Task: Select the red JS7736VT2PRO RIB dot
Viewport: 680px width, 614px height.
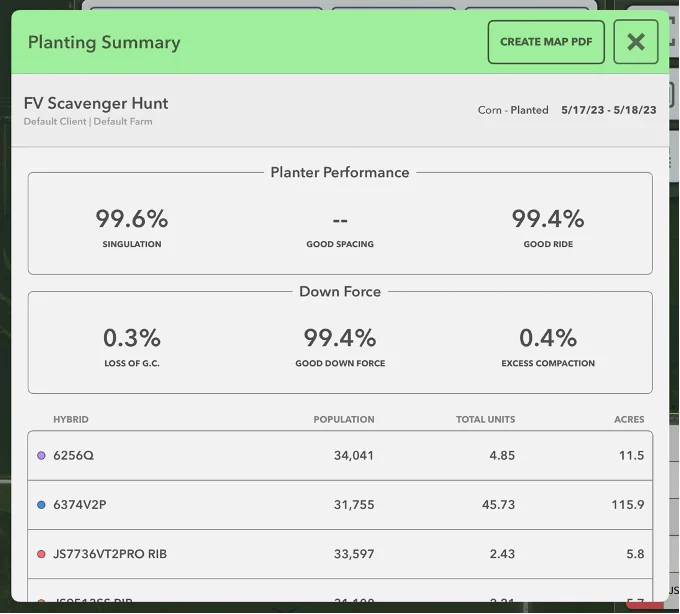Action: click(x=41, y=554)
